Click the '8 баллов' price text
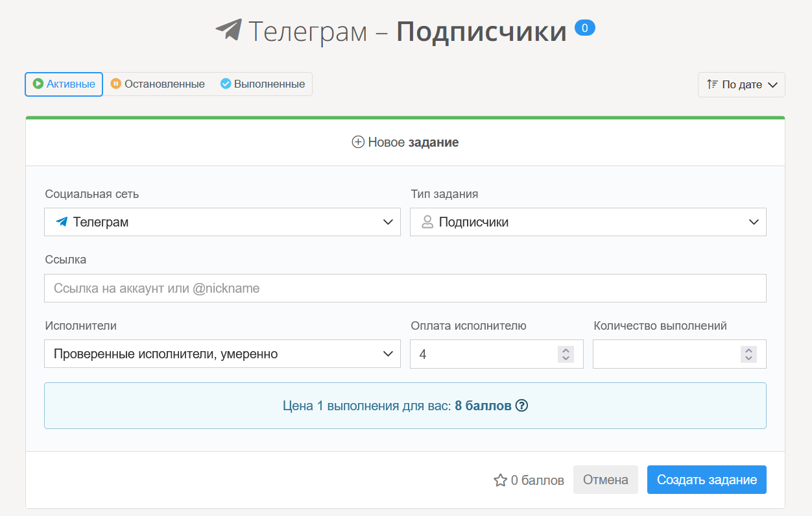 (x=483, y=406)
